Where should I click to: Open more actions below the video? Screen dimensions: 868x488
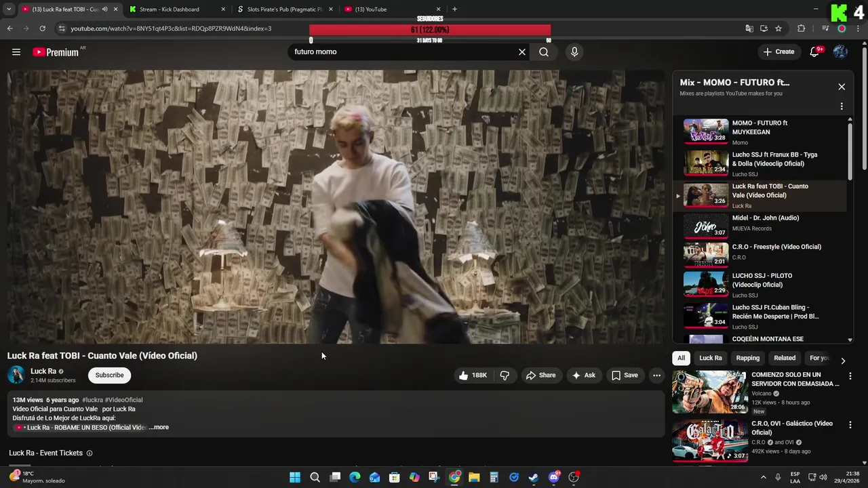pos(656,375)
